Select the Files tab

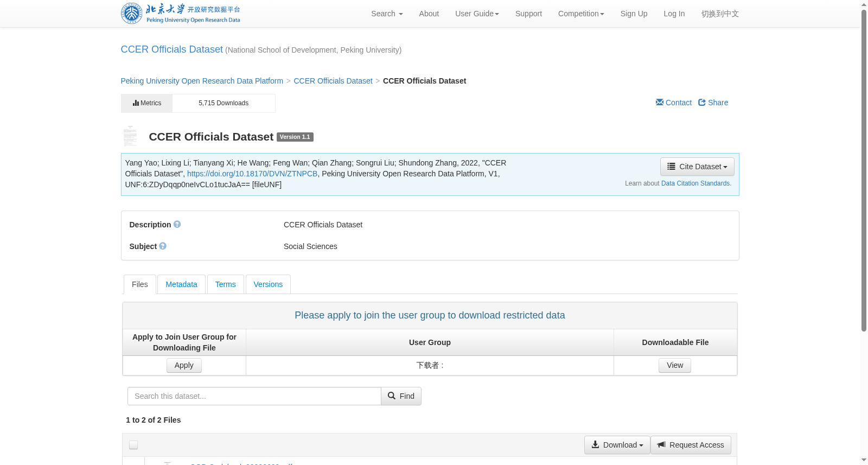point(140,284)
